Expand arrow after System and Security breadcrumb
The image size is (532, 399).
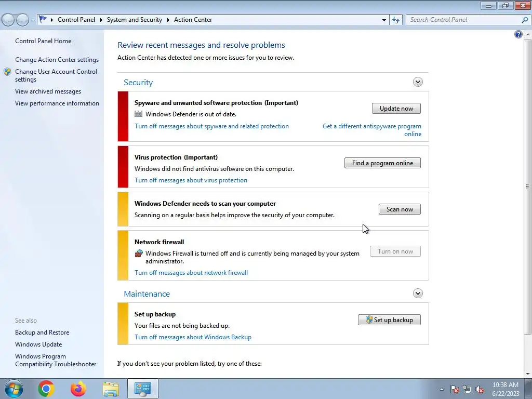[168, 20]
